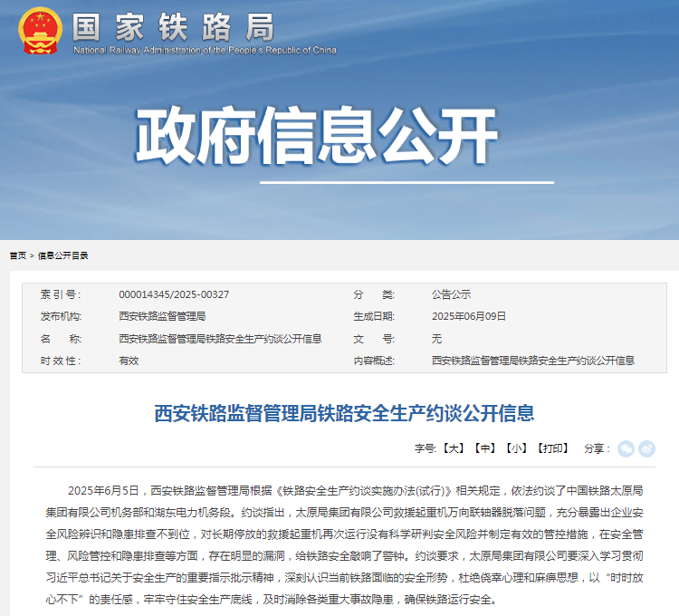Click the generation date 2025年06月09日
The image size is (679, 616).
[x=469, y=316]
